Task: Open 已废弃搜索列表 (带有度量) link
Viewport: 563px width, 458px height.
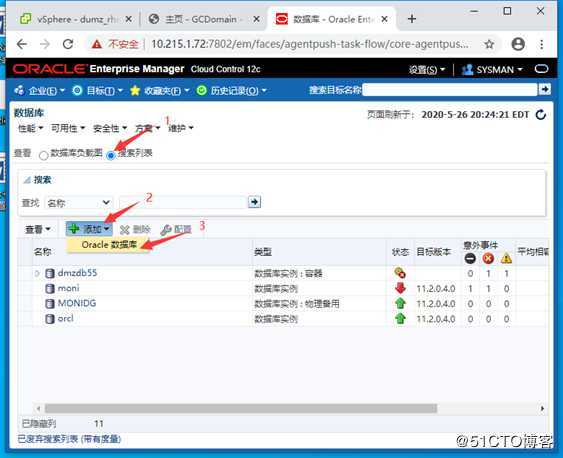Action: [x=69, y=439]
